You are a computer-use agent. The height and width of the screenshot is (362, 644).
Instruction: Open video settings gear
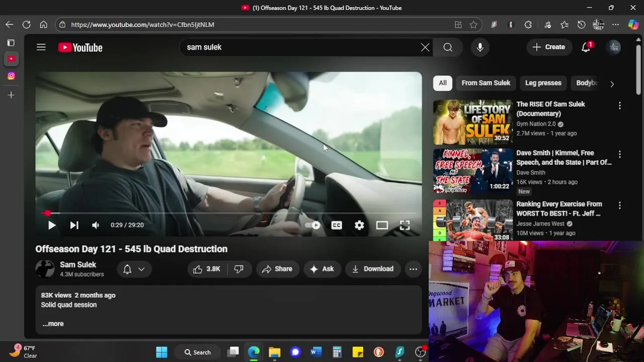coord(359,225)
